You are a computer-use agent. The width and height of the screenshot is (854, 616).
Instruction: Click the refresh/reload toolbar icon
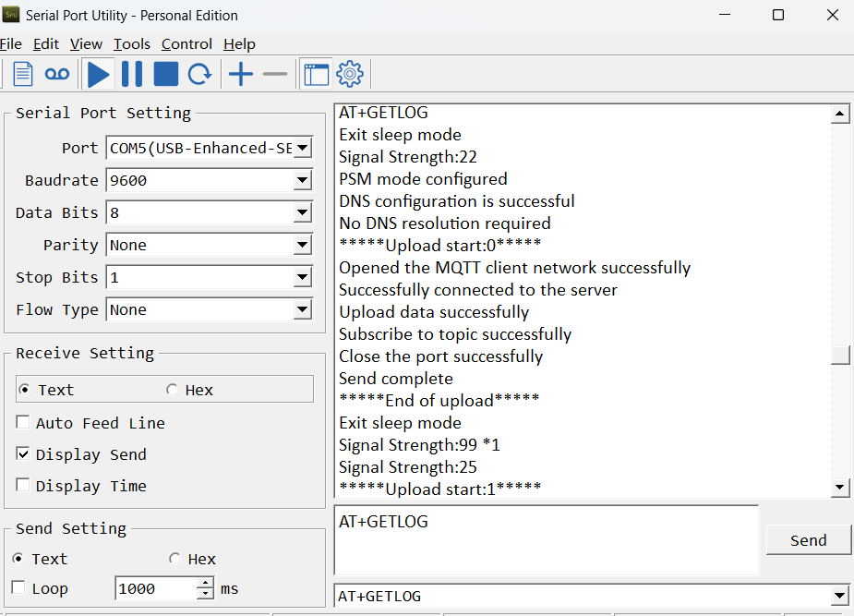click(199, 74)
